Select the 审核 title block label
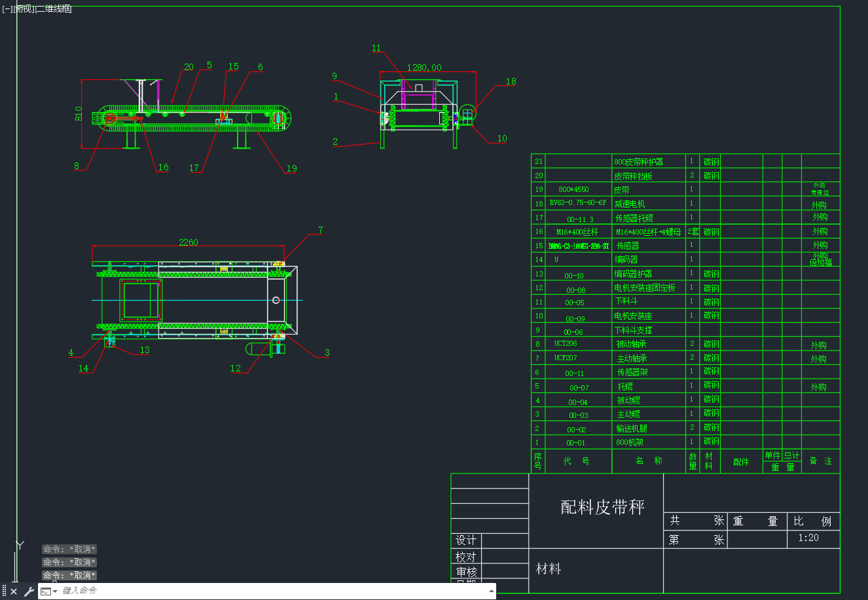This screenshot has height=600, width=868. 466,572
